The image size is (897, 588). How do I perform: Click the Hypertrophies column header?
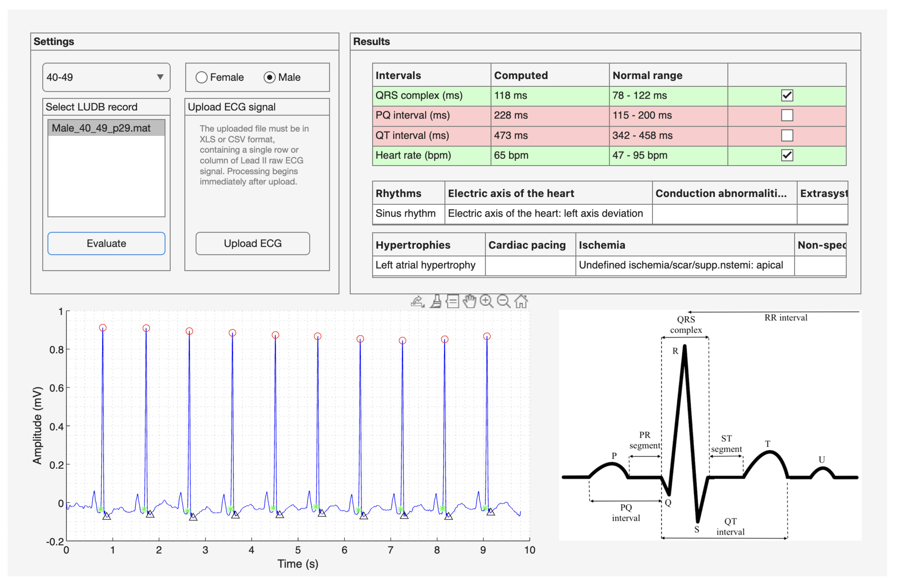tap(428, 245)
